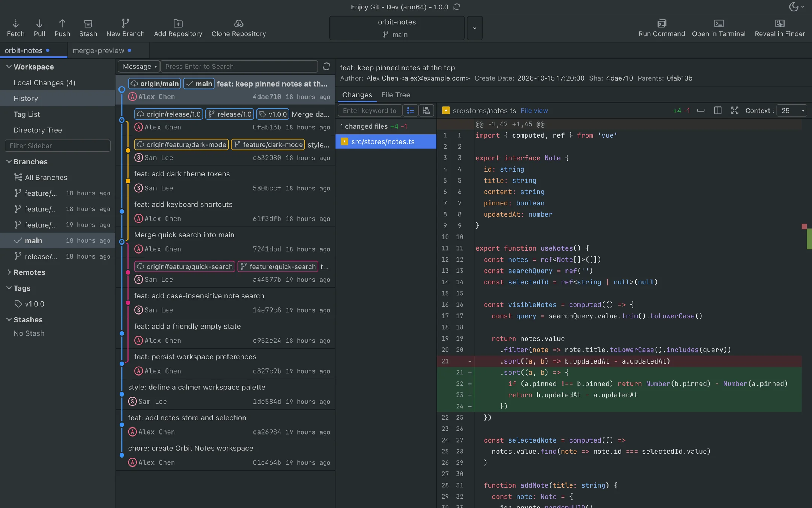Viewport: 812px width, 508px height.
Task: Click the File view link
Action: (534, 110)
